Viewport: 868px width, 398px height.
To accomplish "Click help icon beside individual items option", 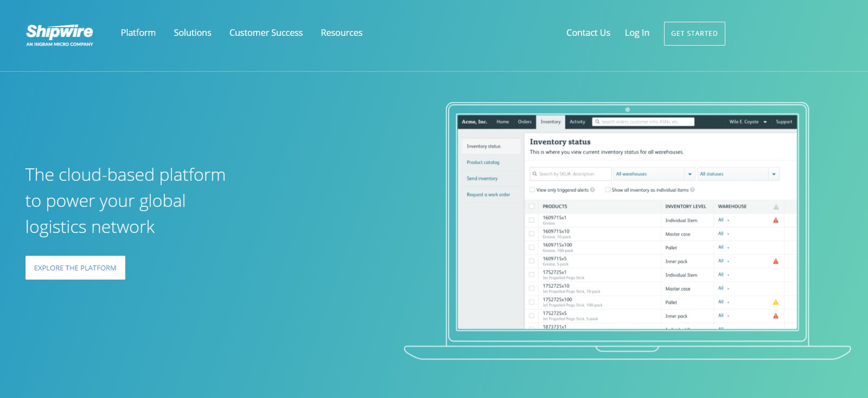I will click(x=692, y=190).
